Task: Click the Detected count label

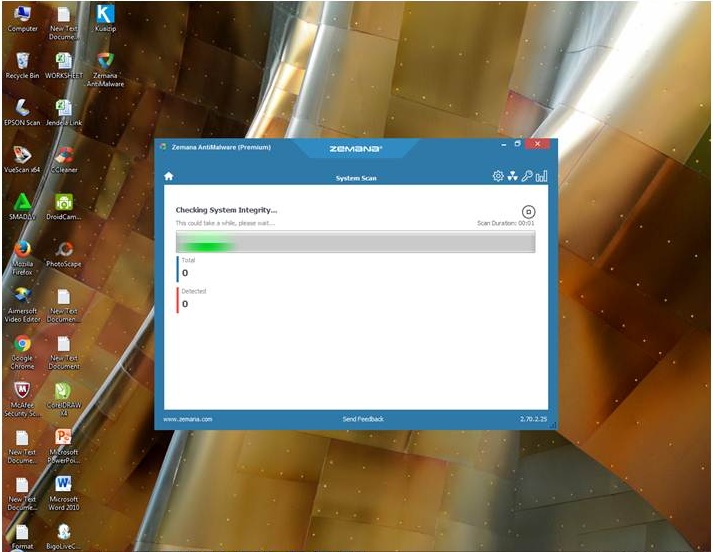Action: pos(194,291)
